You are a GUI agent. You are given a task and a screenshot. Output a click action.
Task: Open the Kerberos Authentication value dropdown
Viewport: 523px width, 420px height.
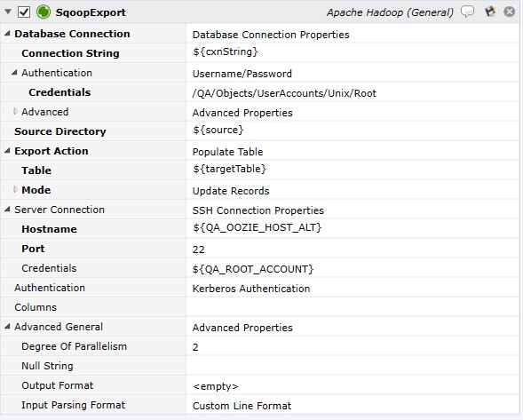coord(353,288)
